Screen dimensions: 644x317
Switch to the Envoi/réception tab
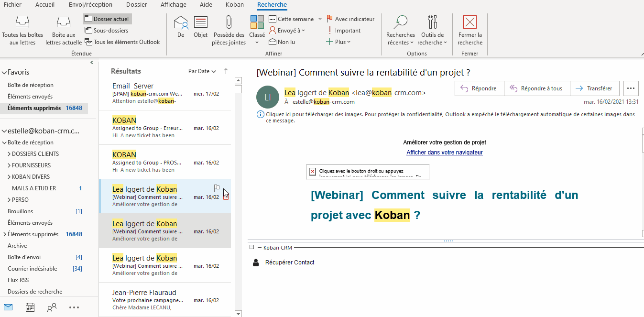90,5
